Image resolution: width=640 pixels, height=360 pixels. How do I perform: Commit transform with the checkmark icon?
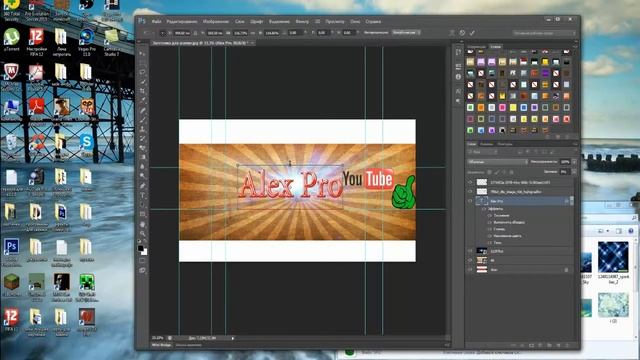[x=472, y=33]
